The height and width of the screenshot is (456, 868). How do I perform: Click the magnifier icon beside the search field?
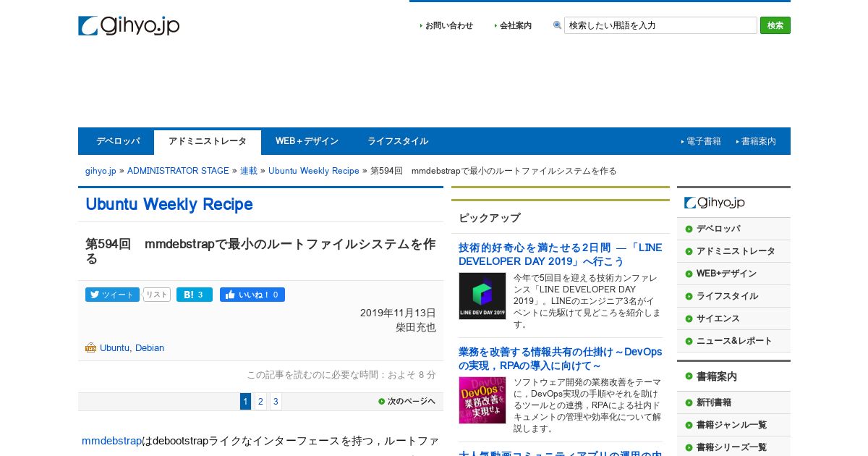coord(557,25)
